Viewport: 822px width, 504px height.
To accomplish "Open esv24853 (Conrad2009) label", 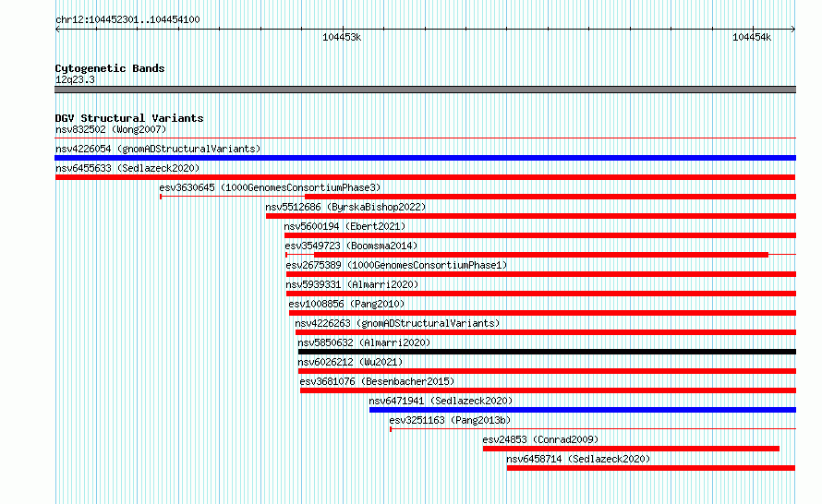I will tap(540, 439).
